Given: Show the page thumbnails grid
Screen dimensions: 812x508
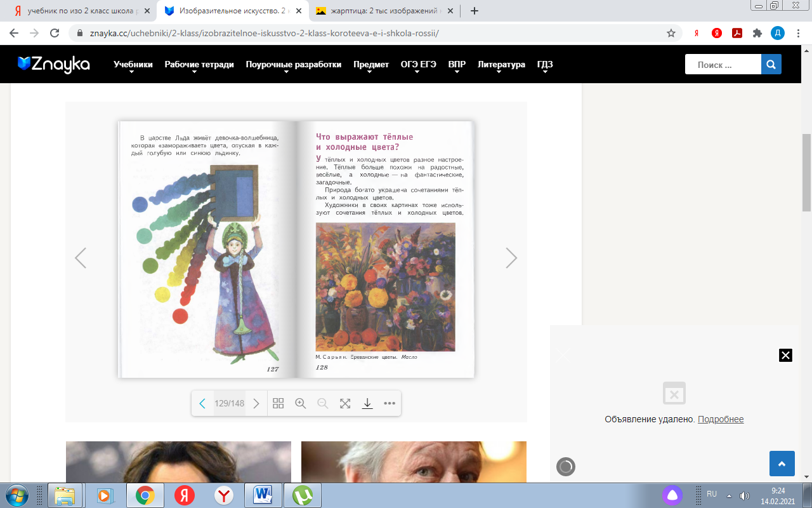Looking at the screenshot, I should [x=278, y=403].
